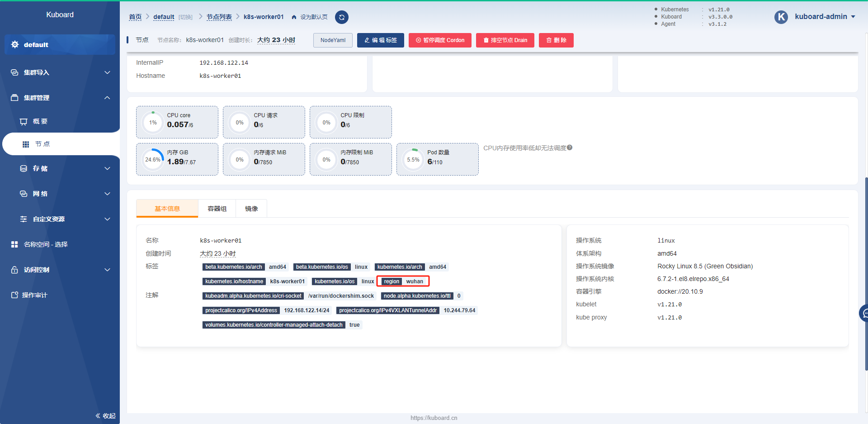Expand the 自定义资源 menu chevron
Image resolution: width=868 pixels, height=424 pixels.
(107, 219)
